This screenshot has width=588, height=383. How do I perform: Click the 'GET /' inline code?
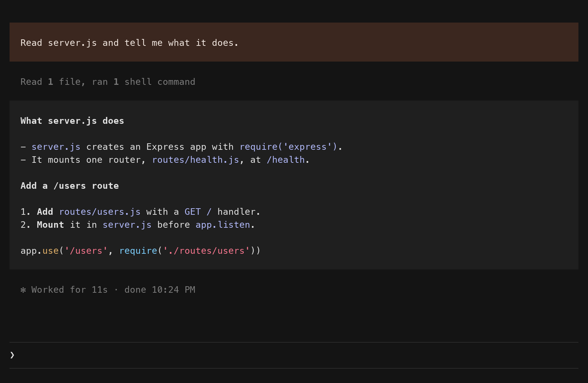(x=198, y=212)
